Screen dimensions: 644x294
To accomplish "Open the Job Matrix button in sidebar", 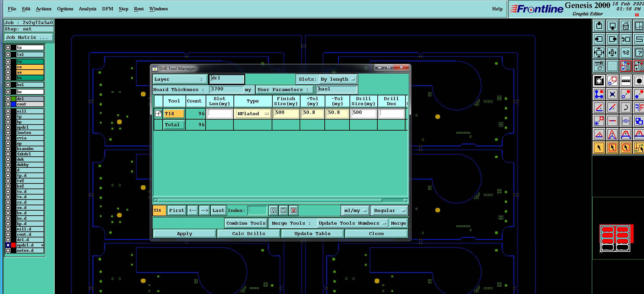I will (29, 38).
